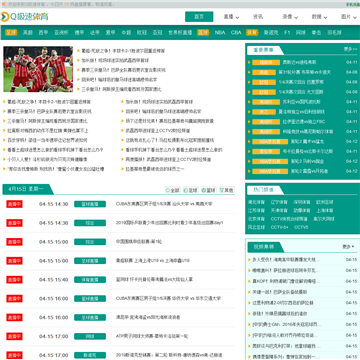The height and width of the screenshot is (360, 360).
Task: Click 体育直播 tag on 15:40 row
Action: [90, 280]
